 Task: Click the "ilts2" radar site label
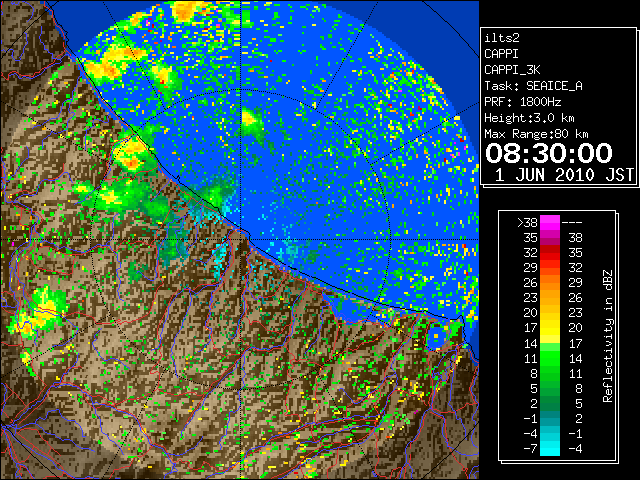coord(502,38)
